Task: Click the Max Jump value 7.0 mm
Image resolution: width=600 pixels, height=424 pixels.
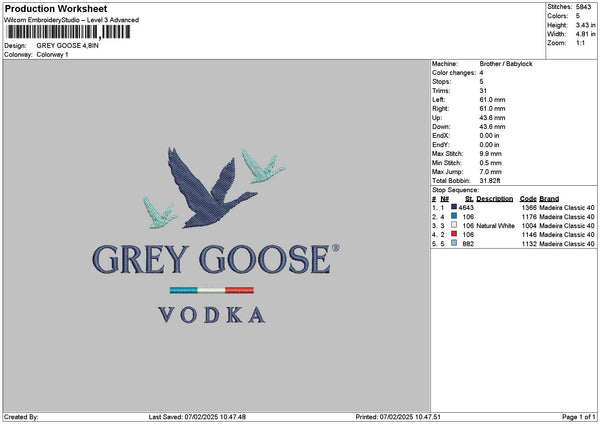Action: click(491, 172)
